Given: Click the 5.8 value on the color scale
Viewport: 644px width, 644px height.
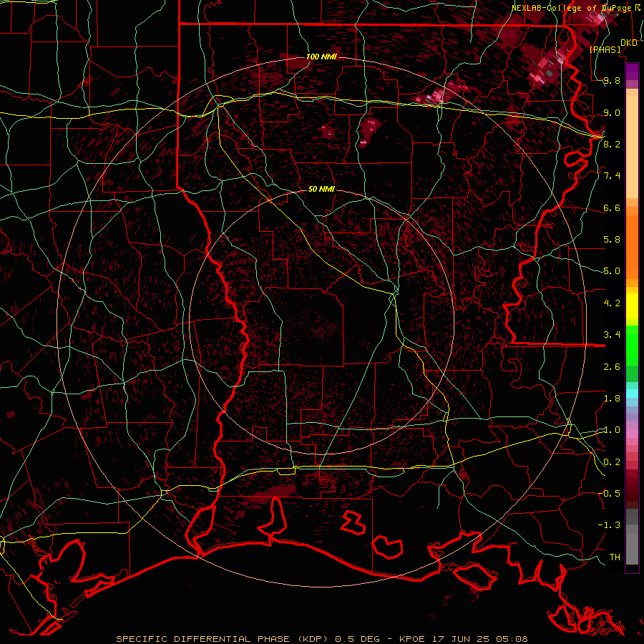Looking at the screenshot, I should click(x=612, y=240).
